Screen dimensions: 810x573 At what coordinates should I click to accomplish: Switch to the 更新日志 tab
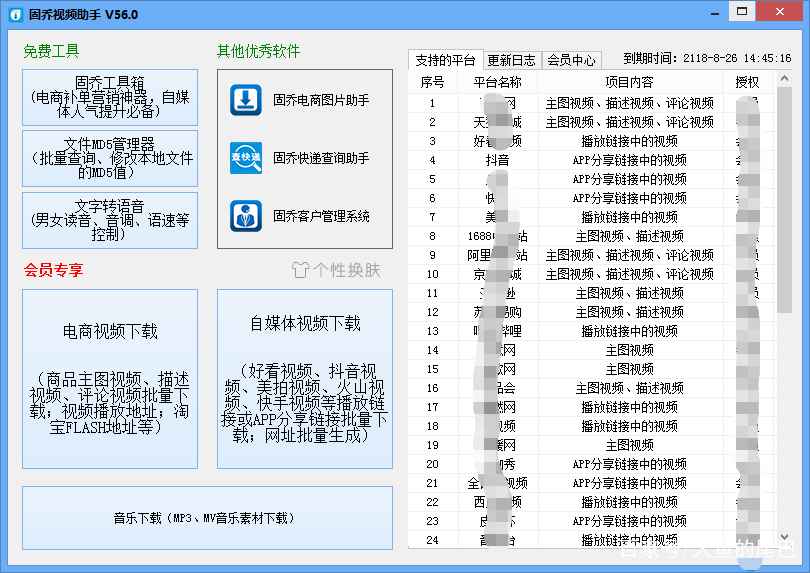(511, 60)
